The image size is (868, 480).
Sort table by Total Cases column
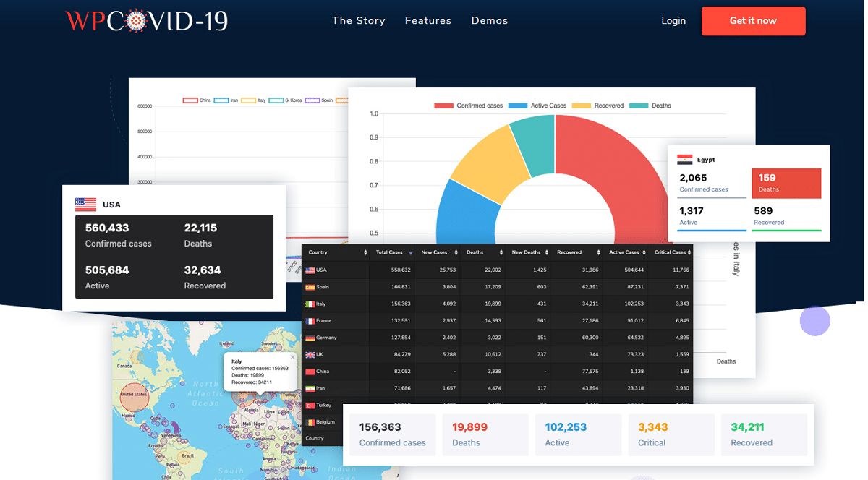click(393, 252)
